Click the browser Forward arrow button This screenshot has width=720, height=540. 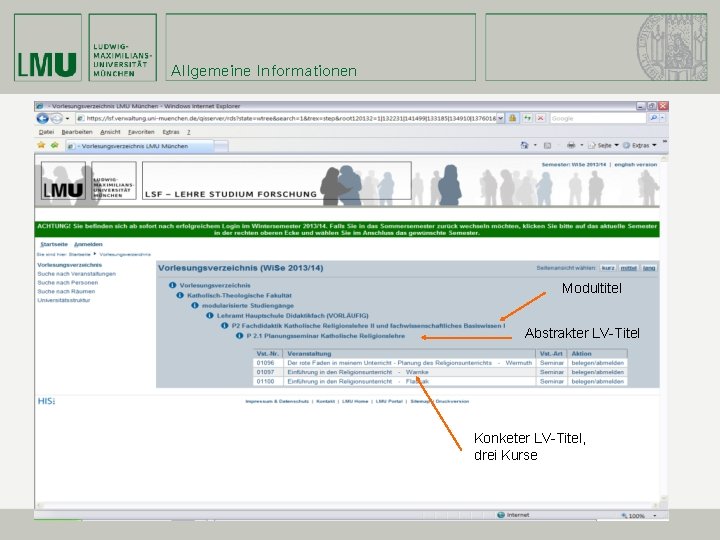click(x=56, y=118)
